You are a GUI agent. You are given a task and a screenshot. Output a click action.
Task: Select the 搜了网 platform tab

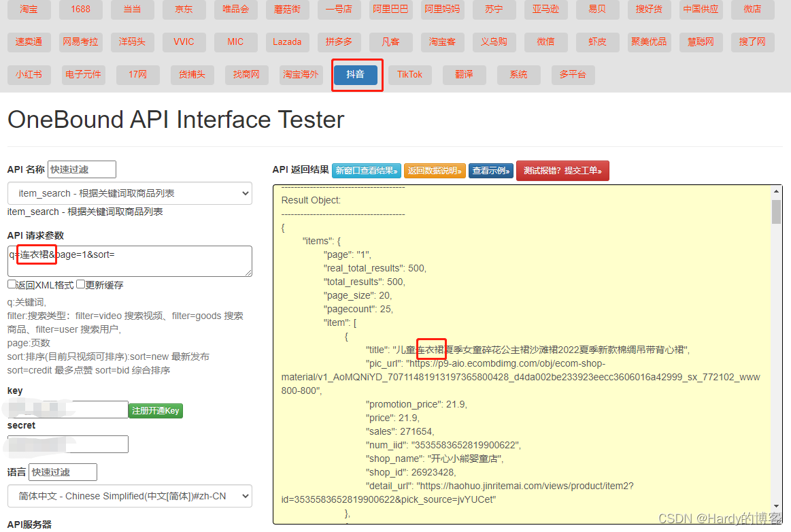tap(752, 42)
